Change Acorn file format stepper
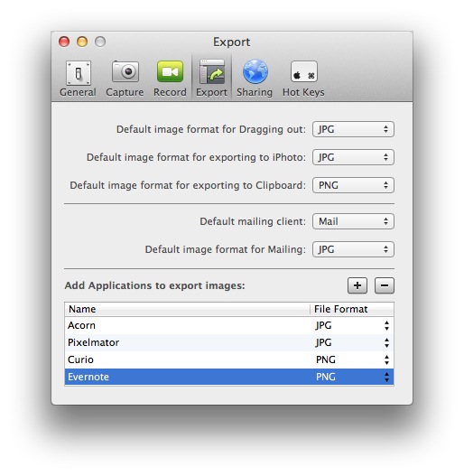Viewport: 464px width, 476px height. tap(386, 325)
